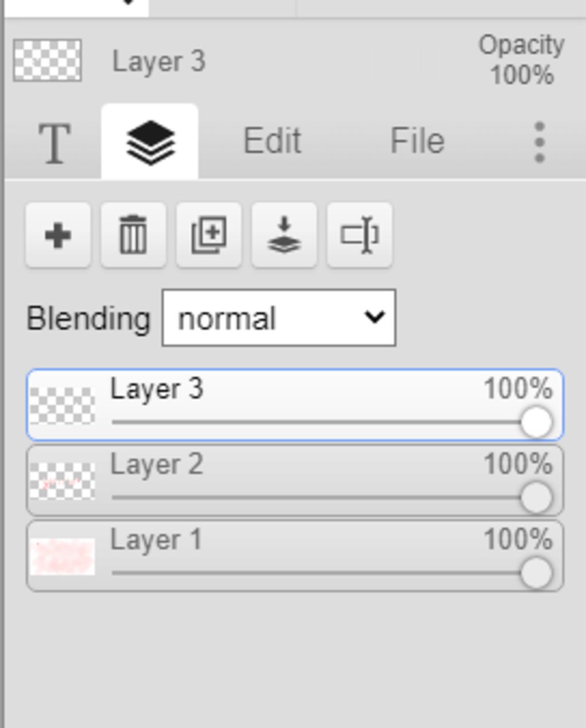Select Layer 3 in the layer list
The height and width of the screenshot is (728, 586).
coord(295,405)
